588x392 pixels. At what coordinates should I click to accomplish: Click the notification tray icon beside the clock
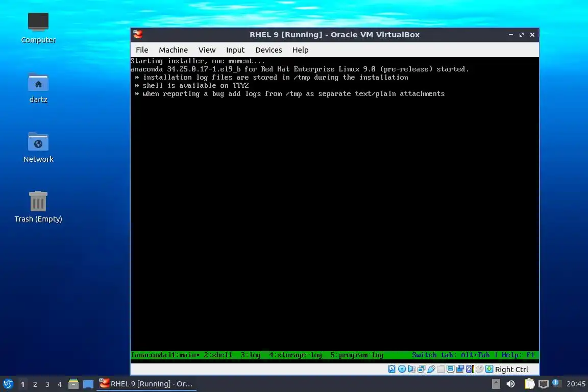[x=556, y=383]
